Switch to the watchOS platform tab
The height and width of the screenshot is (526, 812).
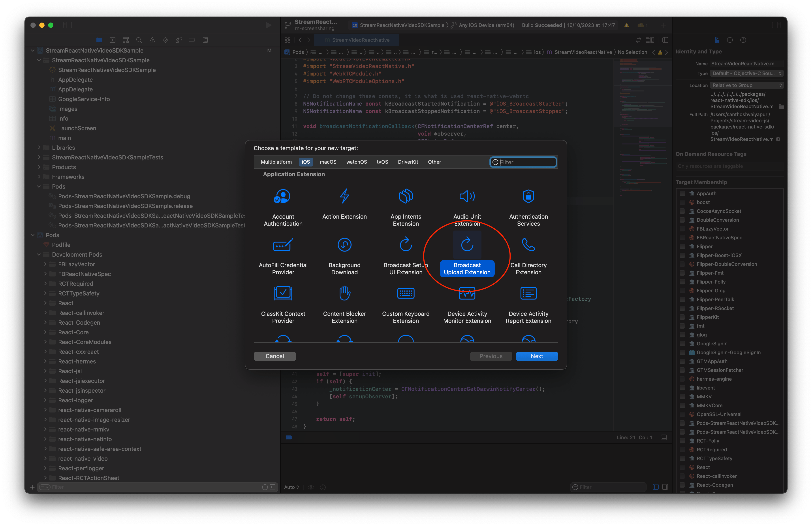pos(357,162)
